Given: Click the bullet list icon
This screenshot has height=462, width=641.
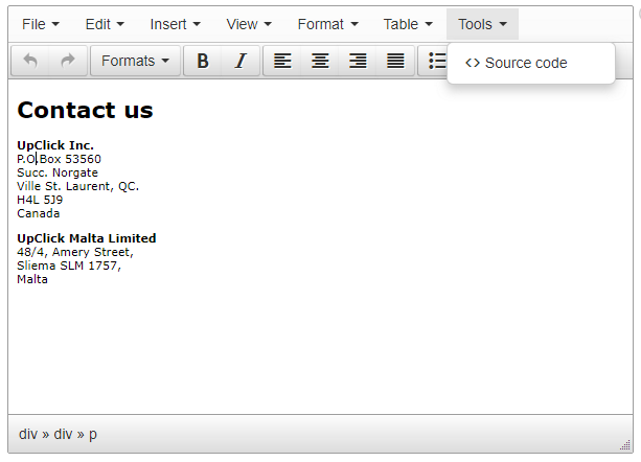Looking at the screenshot, I should [436, 61].
